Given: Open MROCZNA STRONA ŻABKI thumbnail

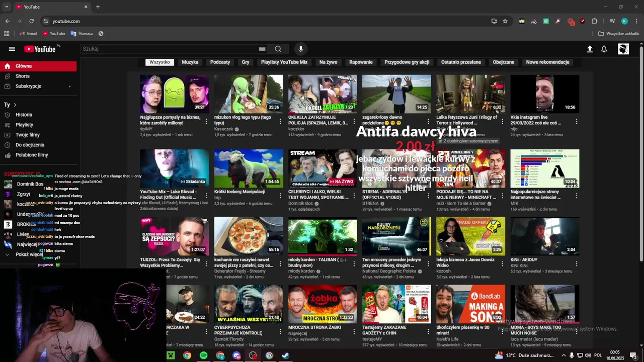Looking at the screenshot, I should (x=323, y=304).
